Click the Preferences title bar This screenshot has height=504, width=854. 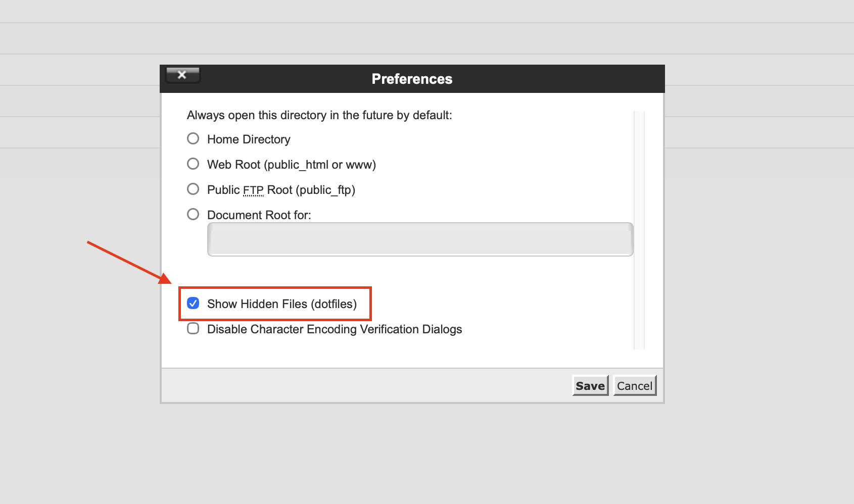[412, 78]
